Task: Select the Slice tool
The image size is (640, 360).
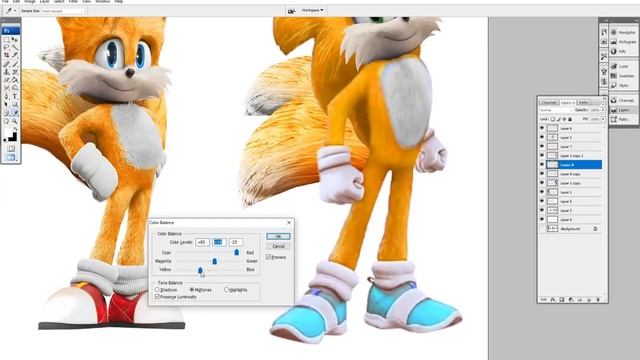Action: point(15,55)
